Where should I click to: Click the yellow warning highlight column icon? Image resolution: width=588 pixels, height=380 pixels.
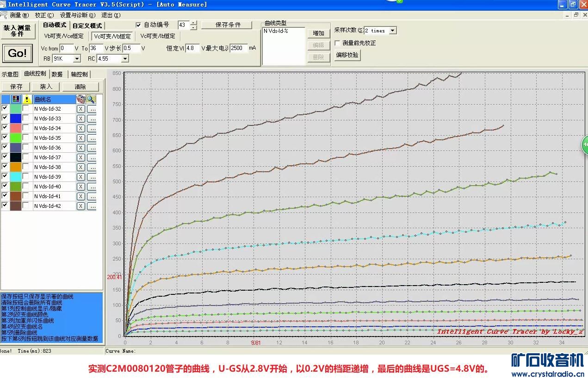tap(27, 99)
